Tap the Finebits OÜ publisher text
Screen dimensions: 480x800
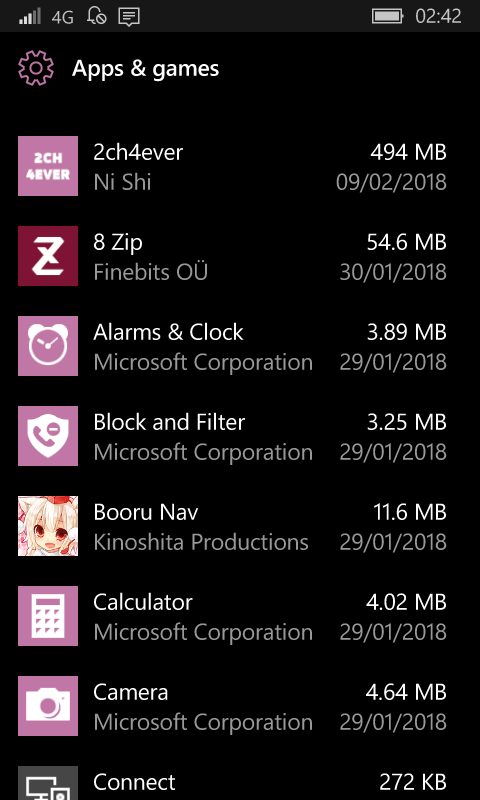tap(150, 272)
